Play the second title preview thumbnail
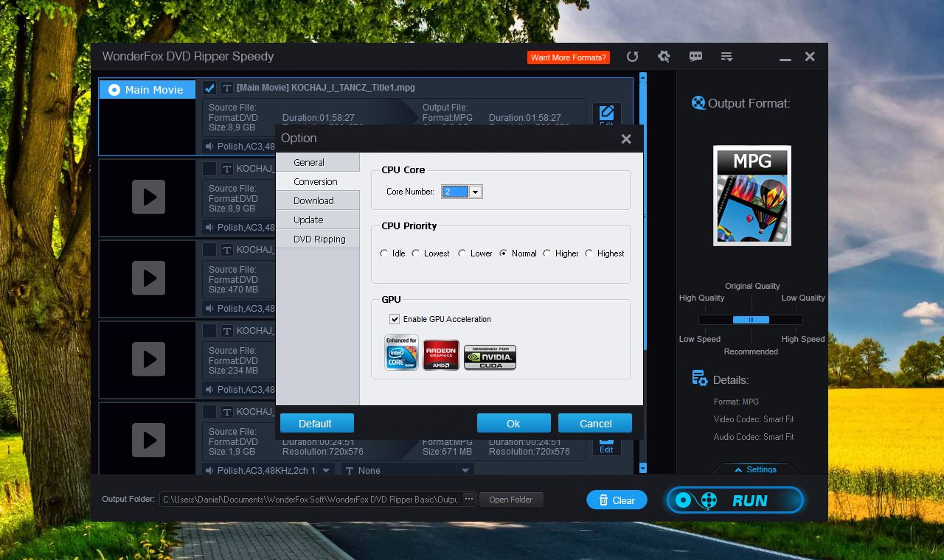The height and width of the screenshot is (560, 944). [x=148, y=197]
